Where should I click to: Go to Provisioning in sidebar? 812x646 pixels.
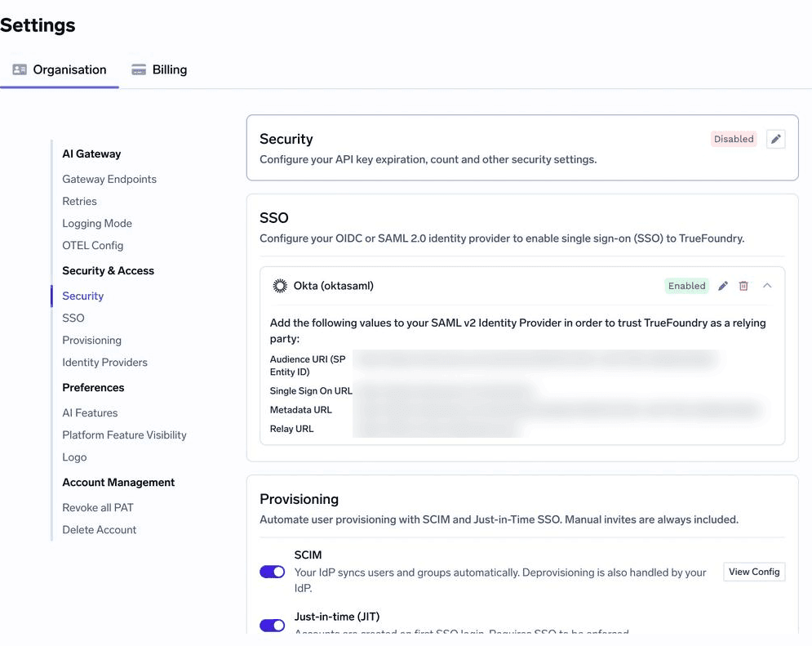click(91, 341)
